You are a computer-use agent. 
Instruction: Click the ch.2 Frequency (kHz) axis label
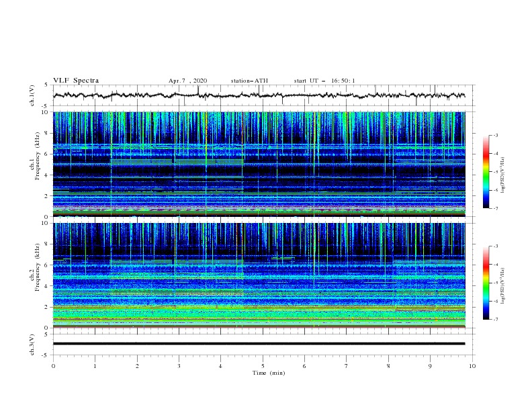[x=35, y=267]
